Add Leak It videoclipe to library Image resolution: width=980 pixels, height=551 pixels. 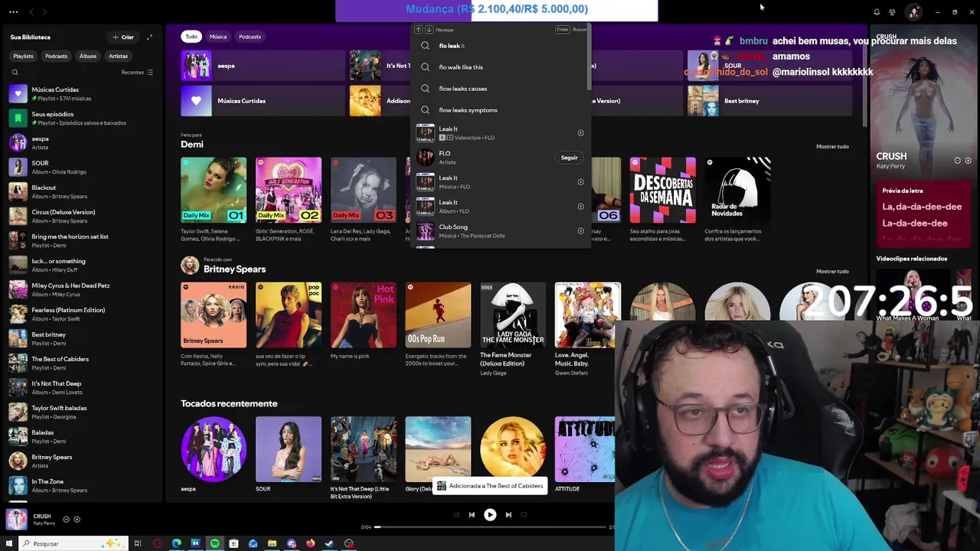580,133
